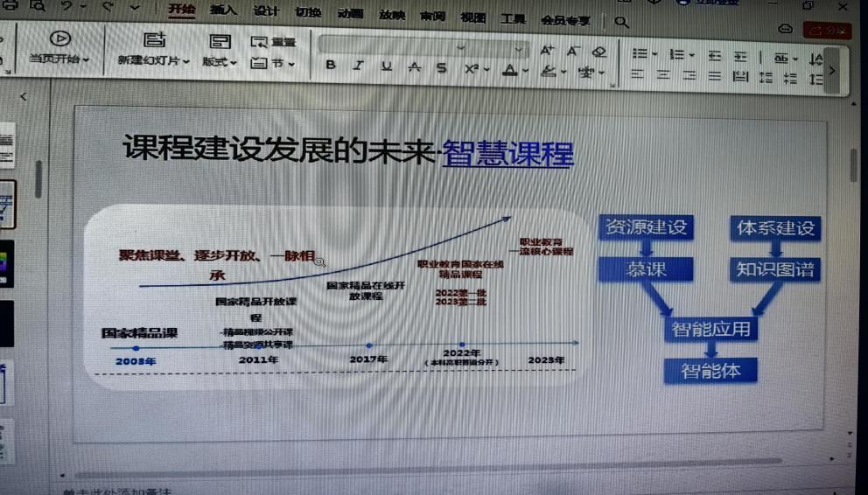Click the increase font size icon

point(547,51)
